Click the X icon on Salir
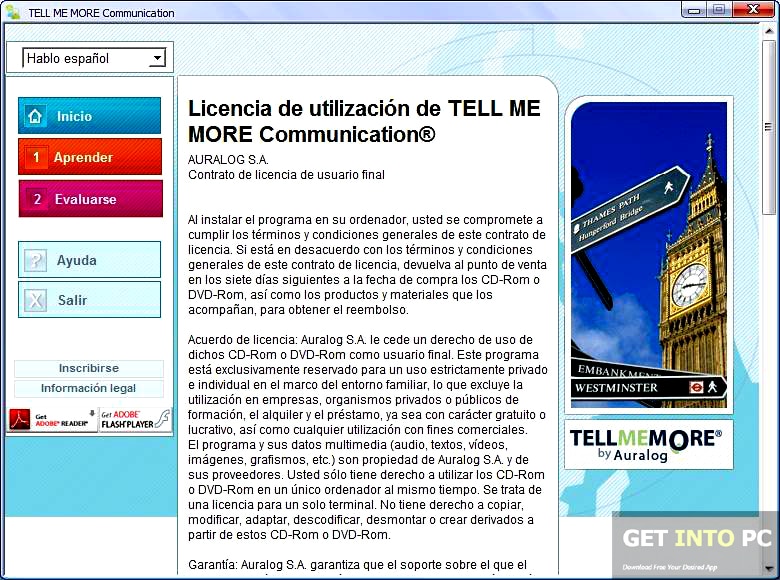Viewport: 780px width, 580px height. click(35, 300)
